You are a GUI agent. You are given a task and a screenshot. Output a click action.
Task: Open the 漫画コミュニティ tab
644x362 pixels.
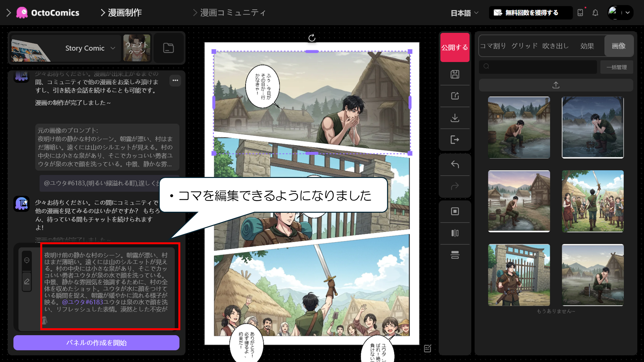click(229, 13)
